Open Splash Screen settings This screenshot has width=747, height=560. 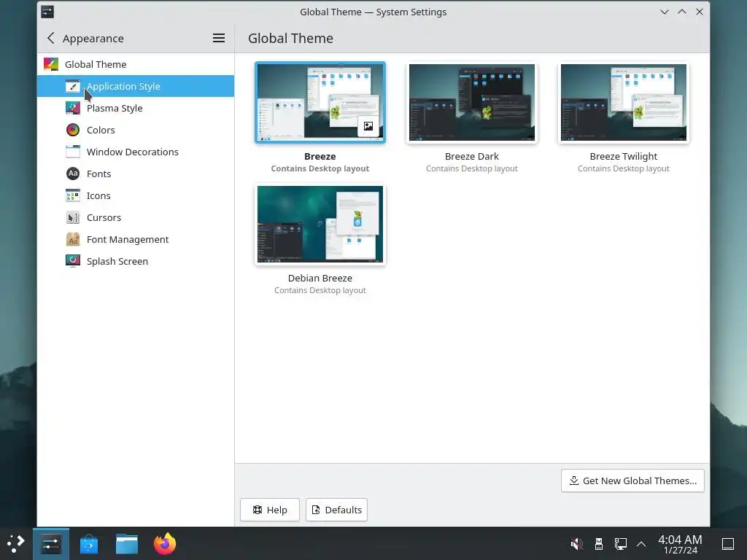click(x=135, y=261)
